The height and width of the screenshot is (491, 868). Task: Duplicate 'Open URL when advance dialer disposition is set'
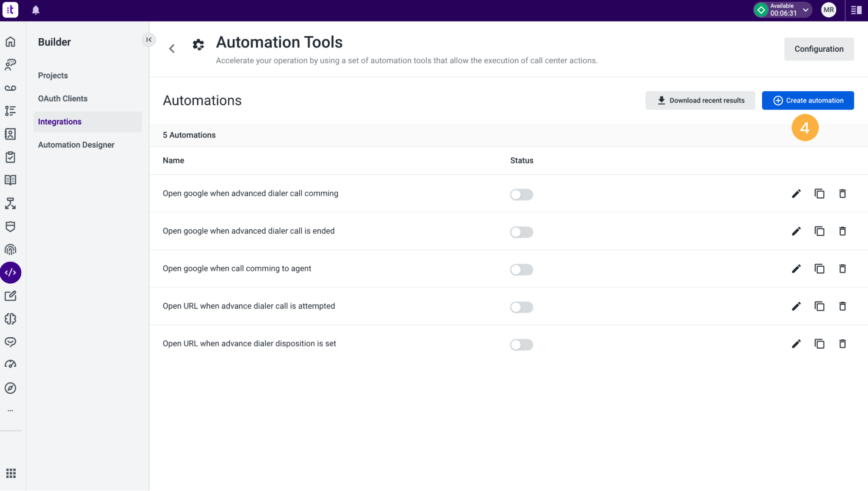(819, 344)
